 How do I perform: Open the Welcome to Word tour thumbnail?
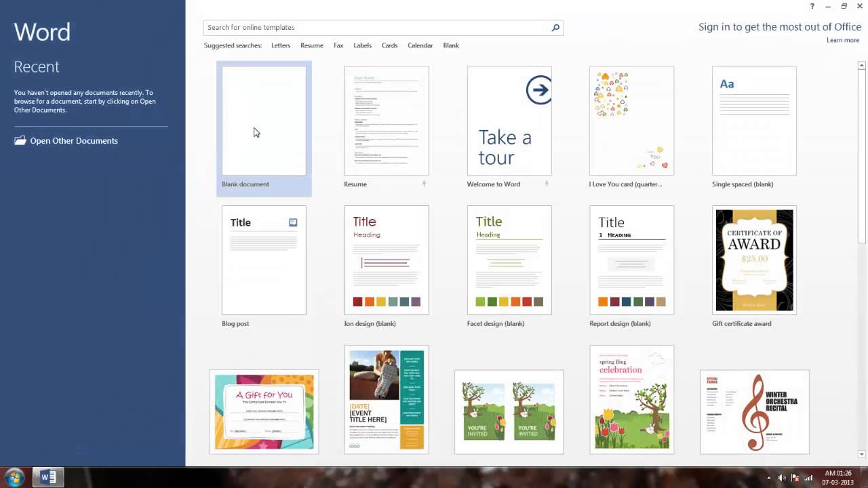point(509,121)
